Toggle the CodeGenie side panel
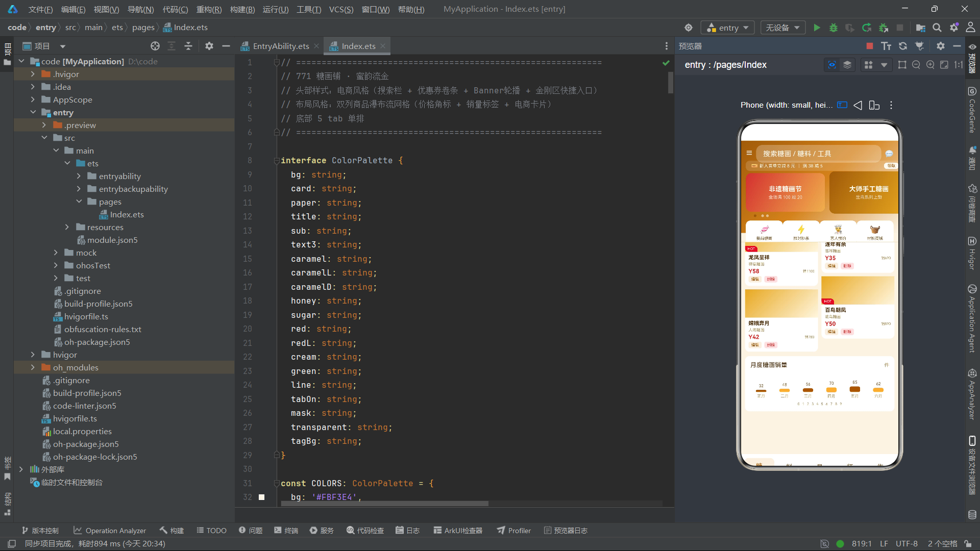The height and width of the screenshot is (551, 980). pyautogui.click(x=972, y=110)
